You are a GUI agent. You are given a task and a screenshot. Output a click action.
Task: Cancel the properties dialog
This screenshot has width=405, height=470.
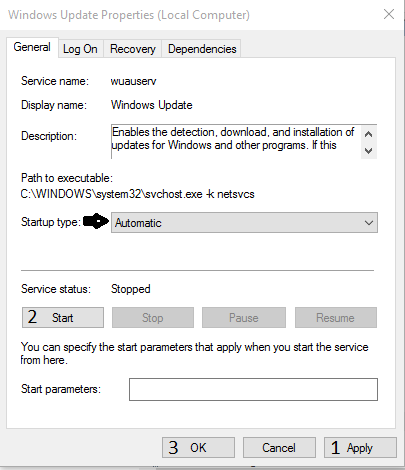[279, 448]
